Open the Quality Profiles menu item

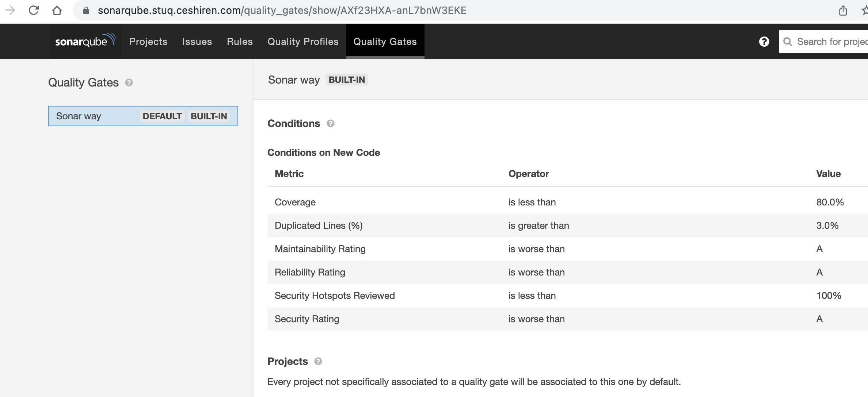point(303,42)
